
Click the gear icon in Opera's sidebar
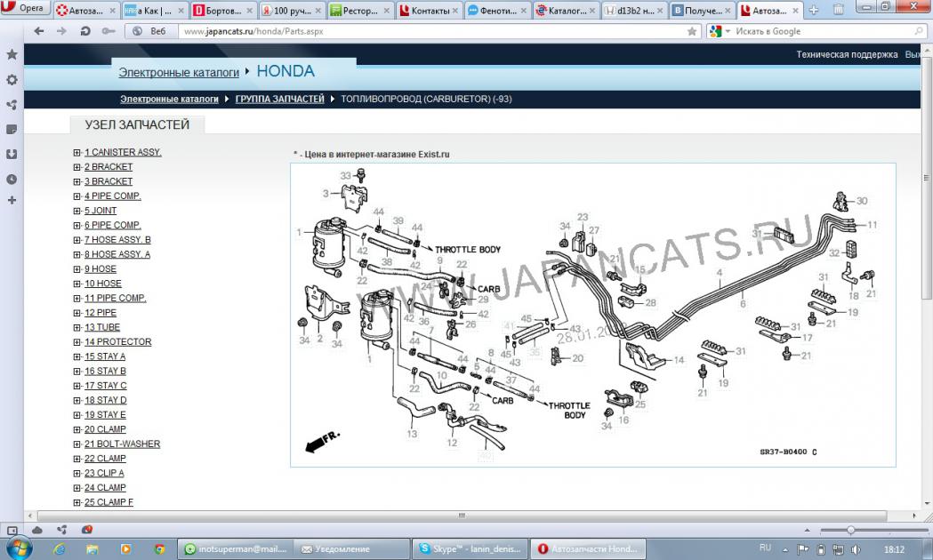tap(12, 80)
